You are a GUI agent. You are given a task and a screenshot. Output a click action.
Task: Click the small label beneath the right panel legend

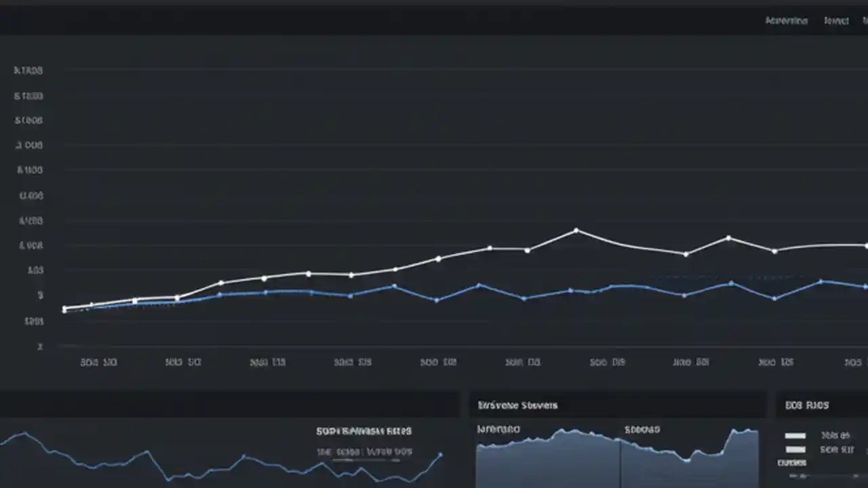click(x=791, y=462)
